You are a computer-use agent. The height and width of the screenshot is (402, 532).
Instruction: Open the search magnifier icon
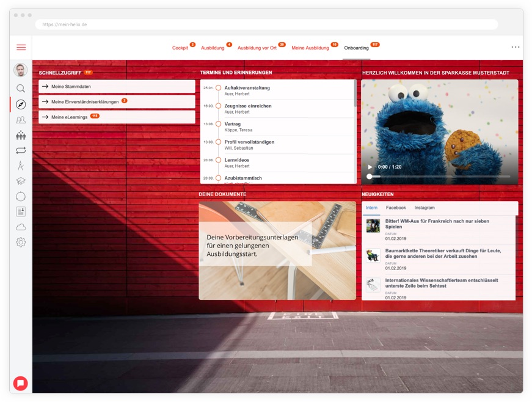(21, 89)
